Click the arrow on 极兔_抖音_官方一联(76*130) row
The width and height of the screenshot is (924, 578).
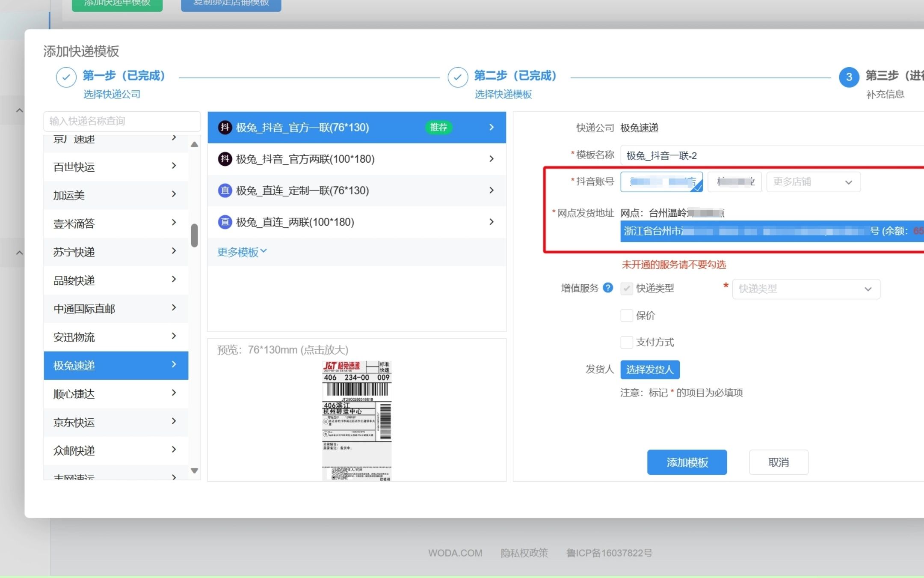[492, 127]
